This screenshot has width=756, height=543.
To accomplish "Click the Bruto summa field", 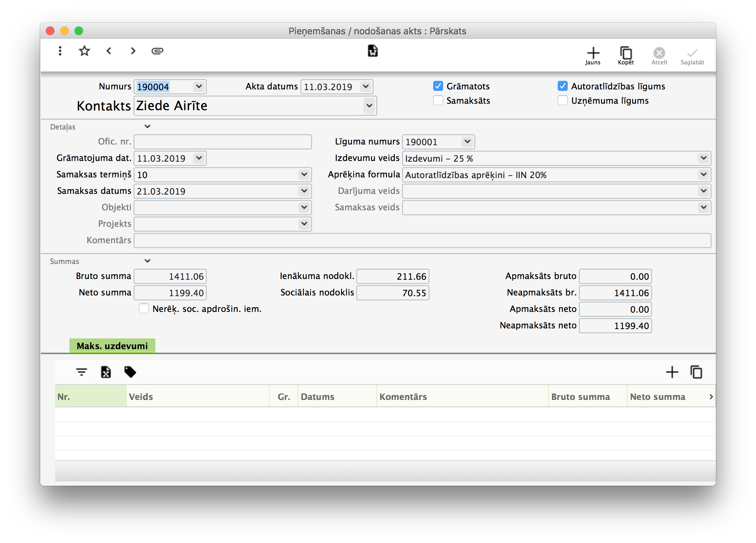I will coord(170,277).
